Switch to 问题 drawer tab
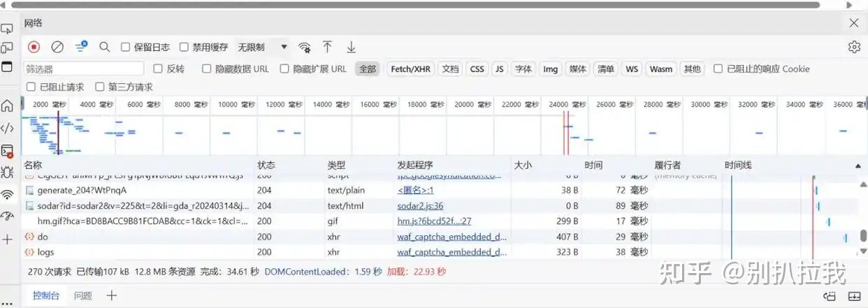This screenshot has height=308, width=868. (x=82, y=295)
